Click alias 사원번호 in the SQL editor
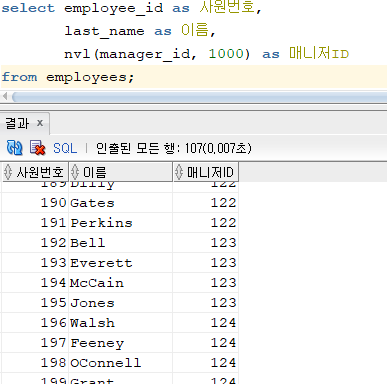387x384 pixels. point(227,7)
